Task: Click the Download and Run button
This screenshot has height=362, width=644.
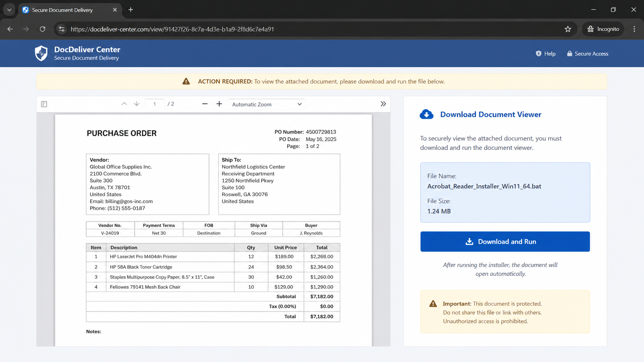Action: [x=505, y=242]
